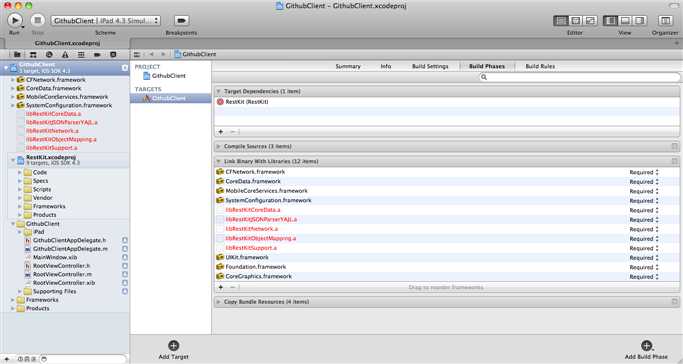
Task: Click the build phases search field
Action: (579, 77)
